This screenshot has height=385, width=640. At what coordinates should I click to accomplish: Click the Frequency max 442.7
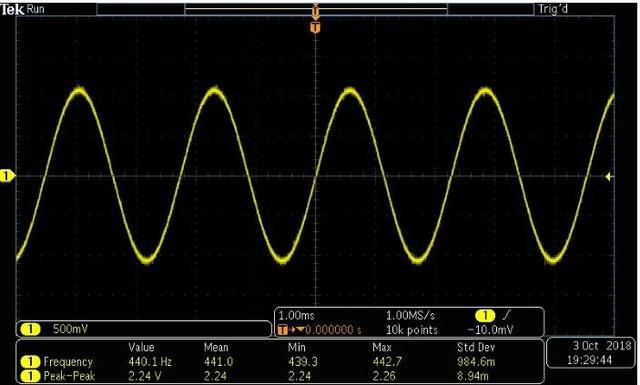coord(387,362)
